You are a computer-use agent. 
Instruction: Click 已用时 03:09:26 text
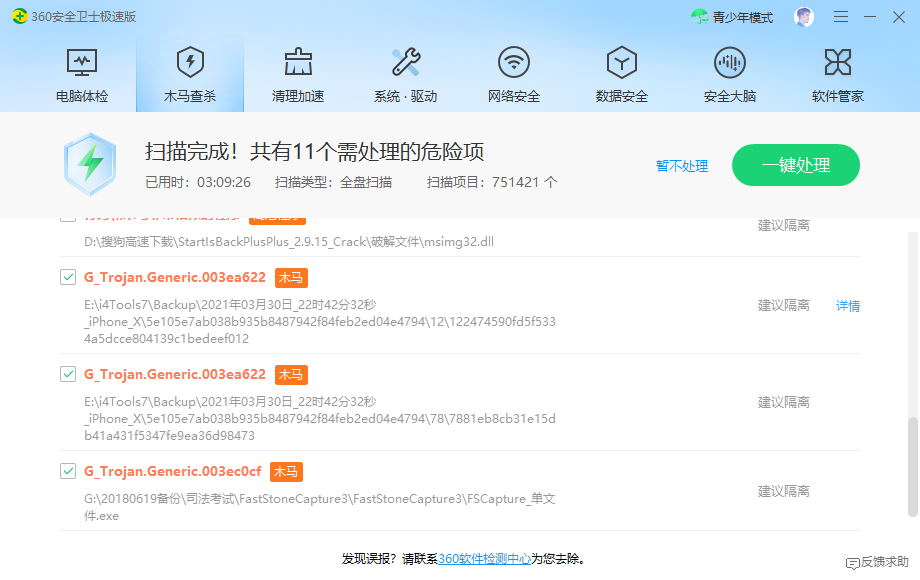198,182
